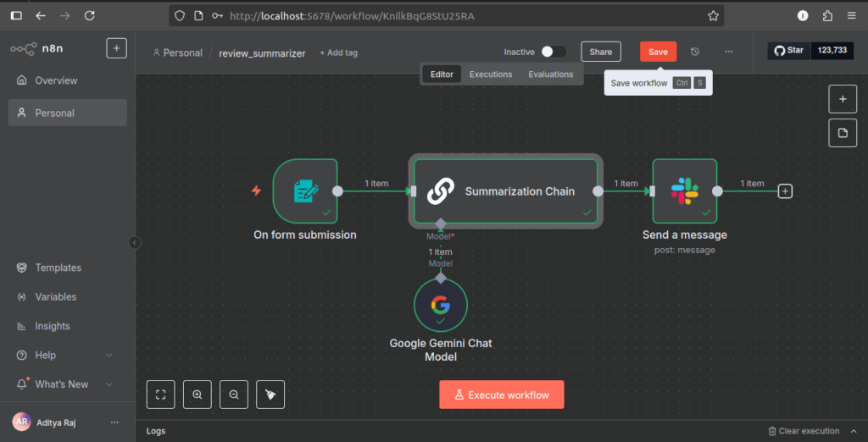Collapse the left sidebar with chevron
This screenshot has height=442, width=868.
point(134,243)
